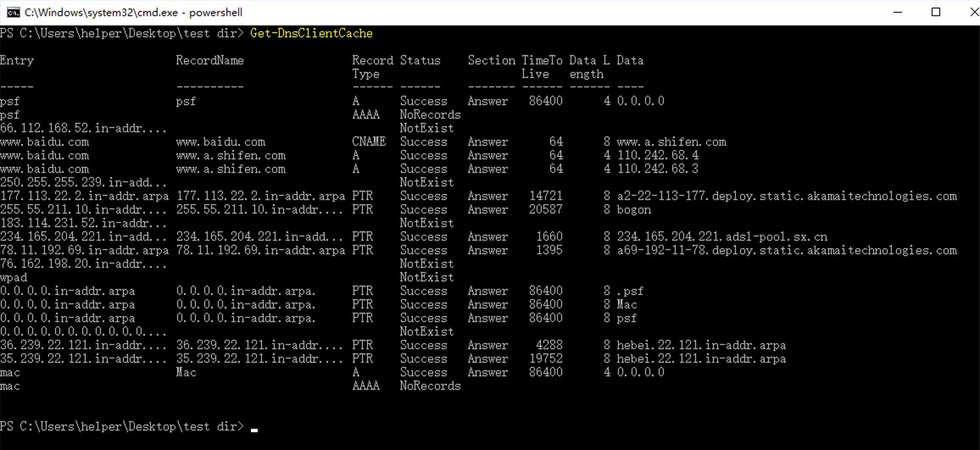The width and height of the screenshot is (980, 450).
Task: Click the wpad entry name
Action: 14,278
